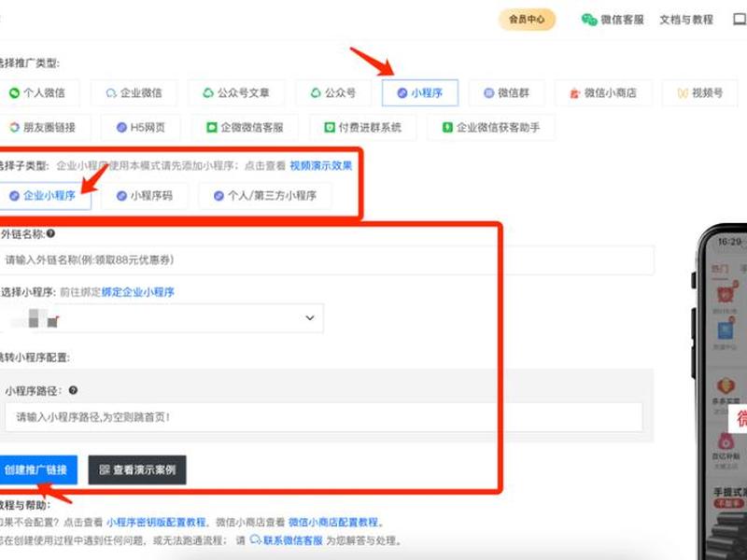This screenshot has width=747, height=560.
Task: Open 文档与教程 menu
Action: 686,20
